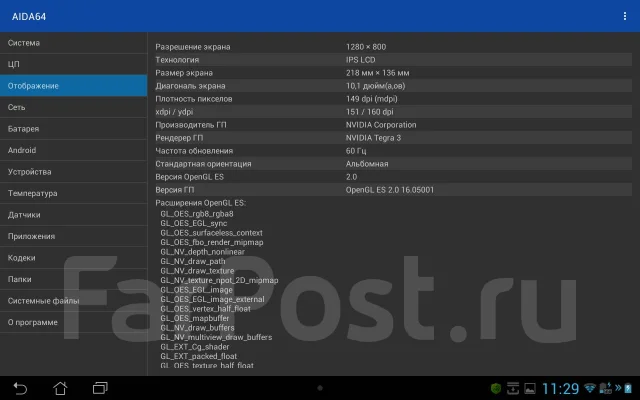The width and height of the screenshot is (640, 400).
Task: Tap the GL_NV_draw_path extension
Action: tap(193, 261)
